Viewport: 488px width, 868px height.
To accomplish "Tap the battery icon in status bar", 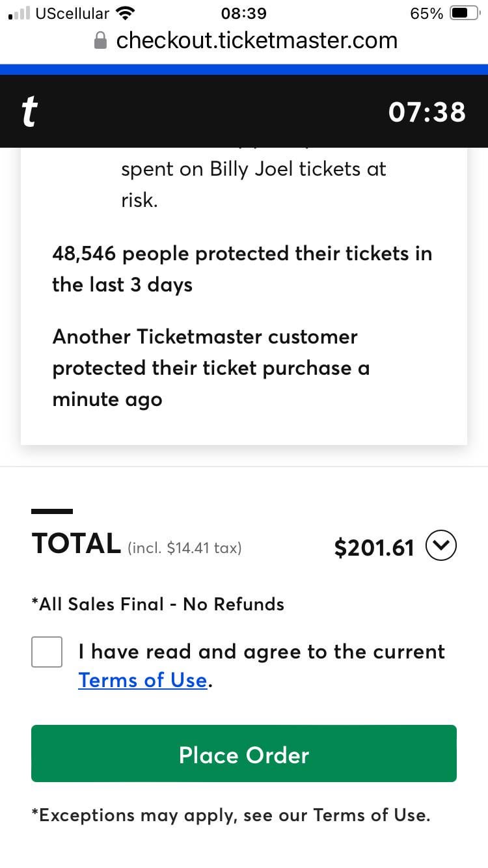I will click(465, 13).
